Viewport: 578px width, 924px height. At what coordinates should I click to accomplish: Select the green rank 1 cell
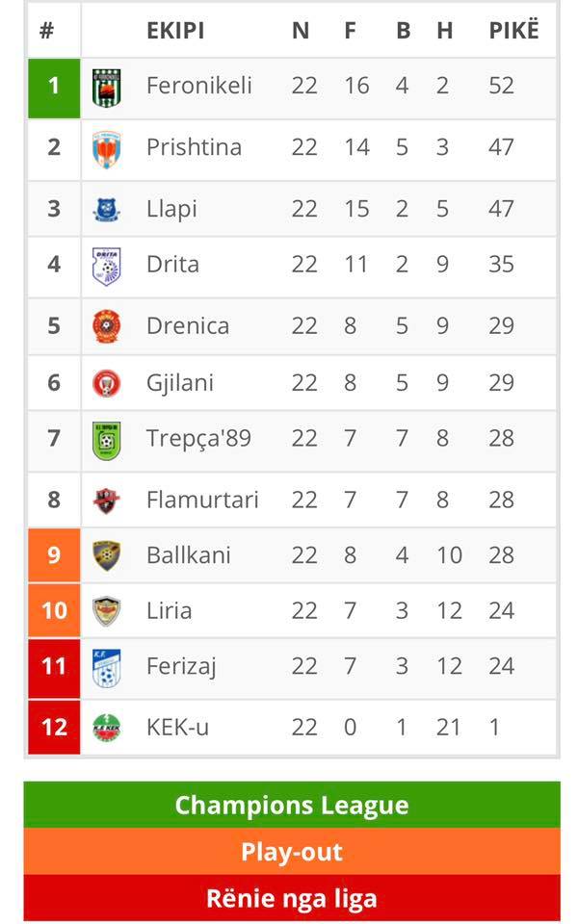54,89
